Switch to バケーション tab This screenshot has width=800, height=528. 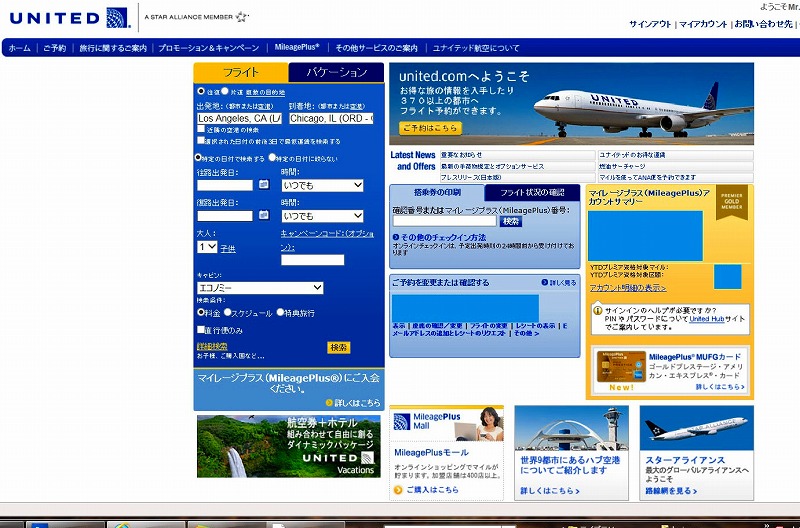tap(336, 72)
